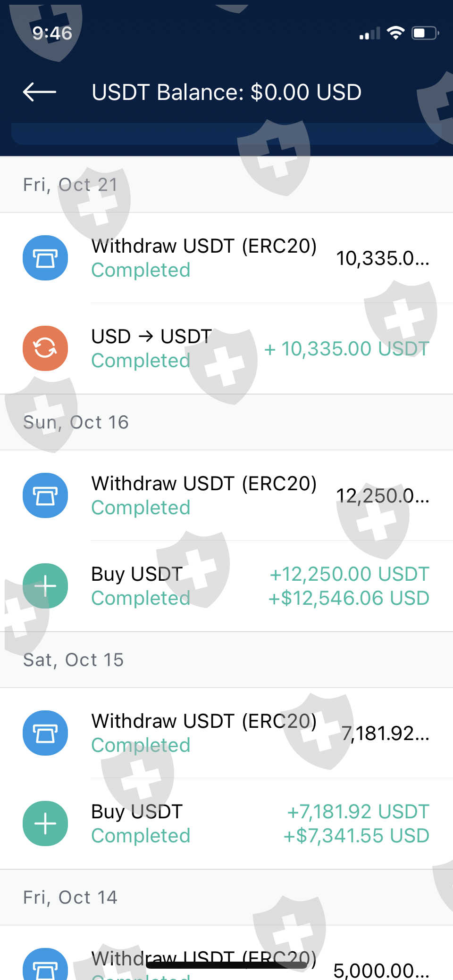
Task: Select the +$7,341.55 USD purchase amount
Action: 356,836
